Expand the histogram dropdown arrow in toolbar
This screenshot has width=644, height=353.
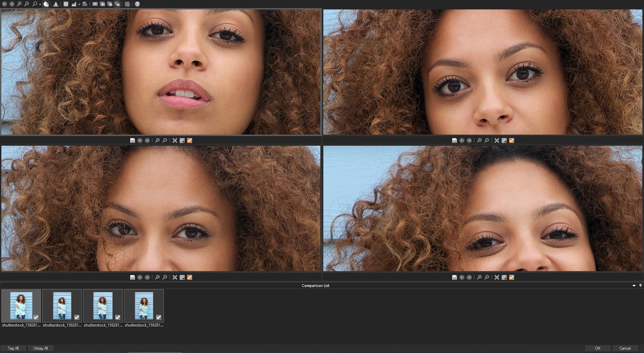click(x=79, y=4)
